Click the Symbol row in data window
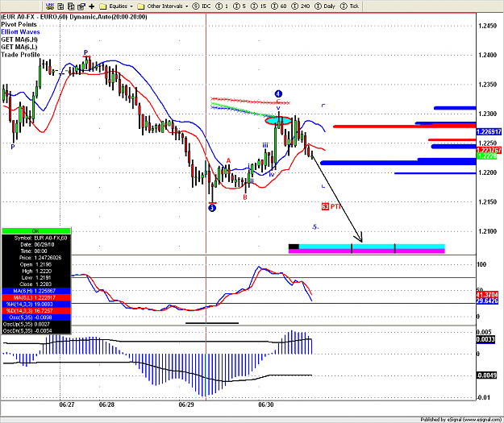 [x=36, y=238]
